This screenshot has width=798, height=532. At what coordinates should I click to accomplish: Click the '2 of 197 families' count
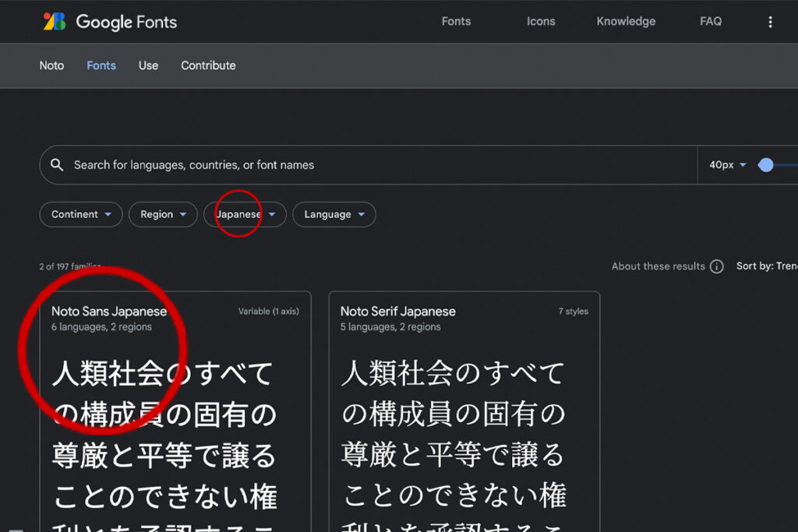(70, 266)
